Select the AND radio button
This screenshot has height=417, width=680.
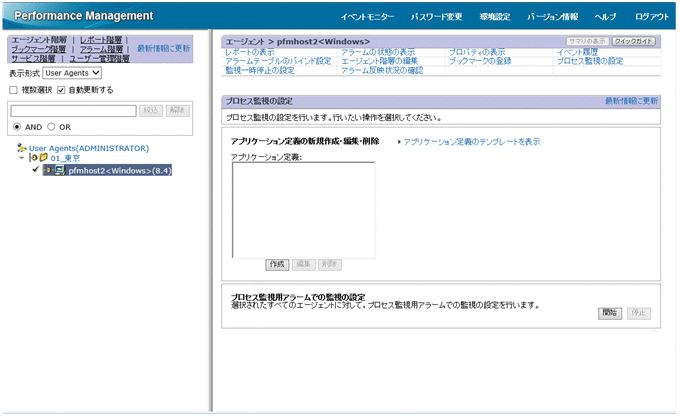17,127
